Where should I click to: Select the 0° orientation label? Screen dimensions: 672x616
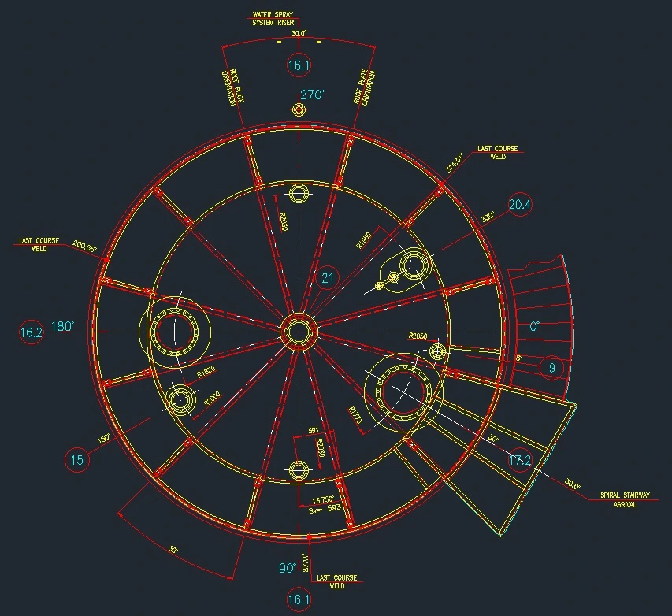[x=536, y=326]
